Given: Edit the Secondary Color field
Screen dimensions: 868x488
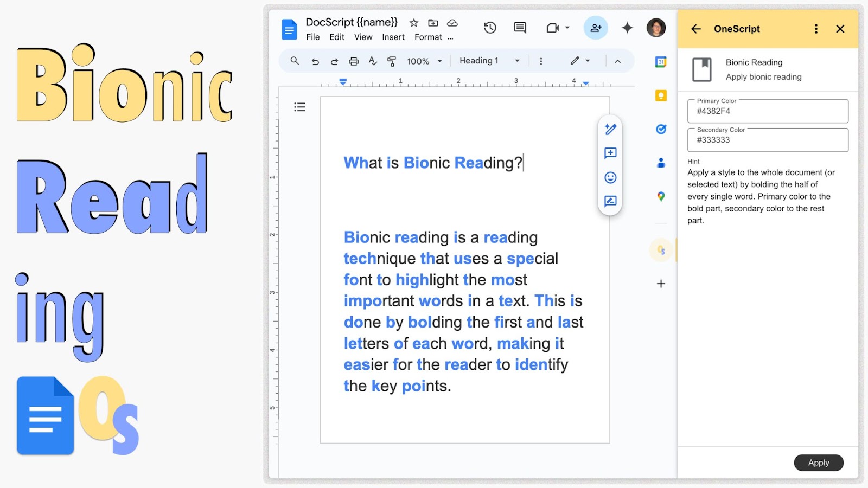Looking at the screenshot, I should (768, 140).
